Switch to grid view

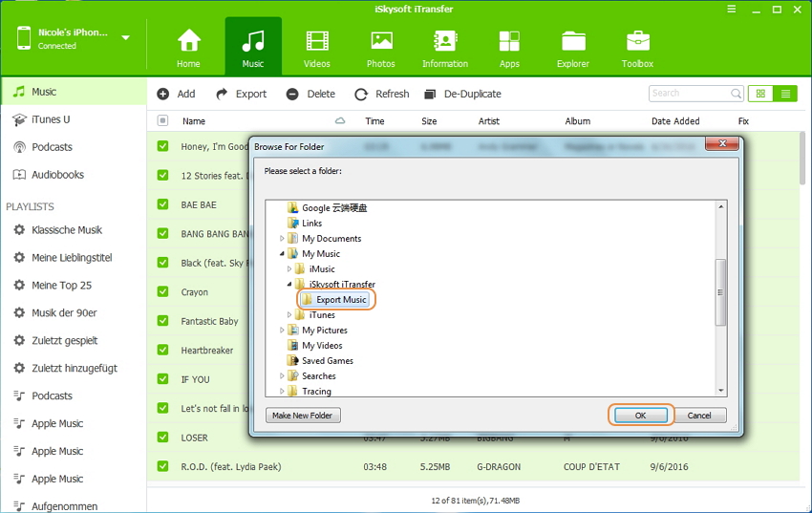click(760, 94)
